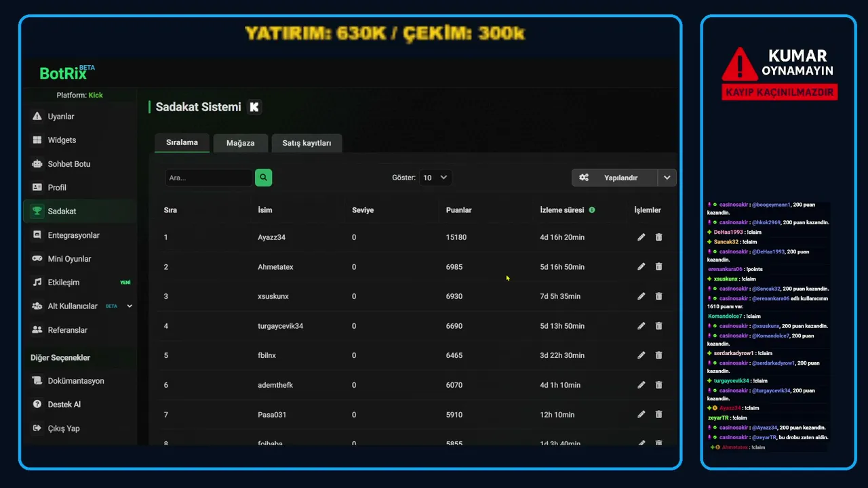Switch to the Satış kayıtları tab

[307, 143]
